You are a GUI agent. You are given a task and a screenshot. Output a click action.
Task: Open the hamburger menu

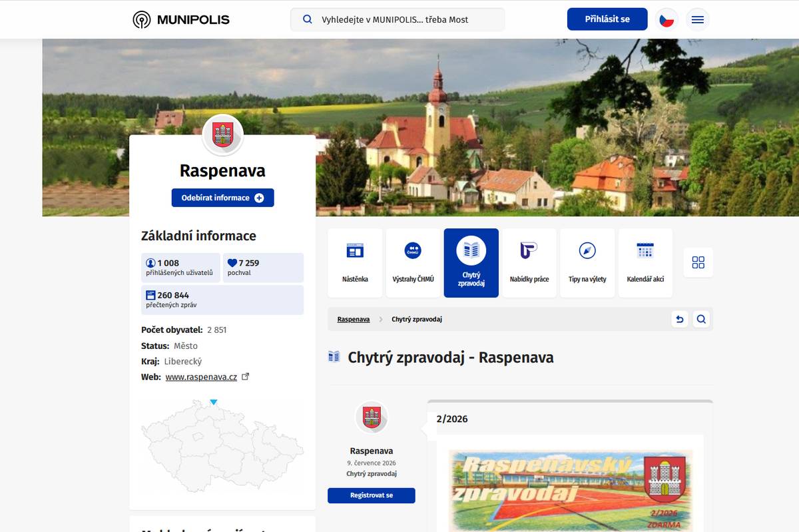(698, 19)
